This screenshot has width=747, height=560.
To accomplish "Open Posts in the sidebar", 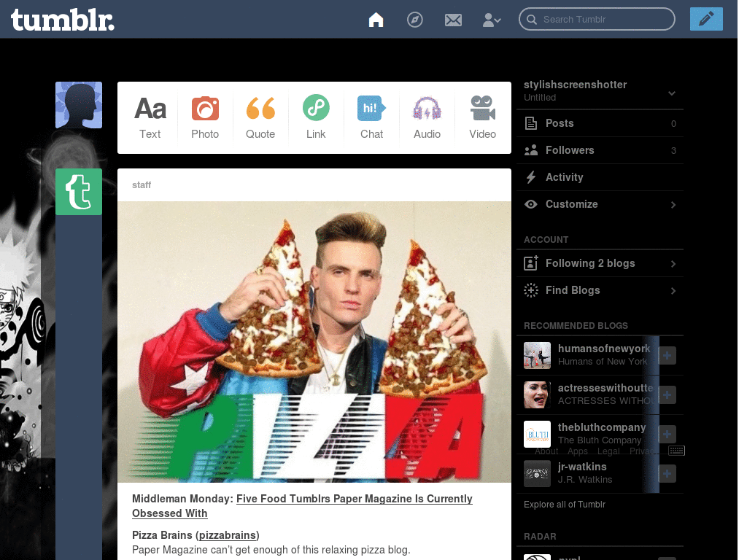I will point(600,123).
